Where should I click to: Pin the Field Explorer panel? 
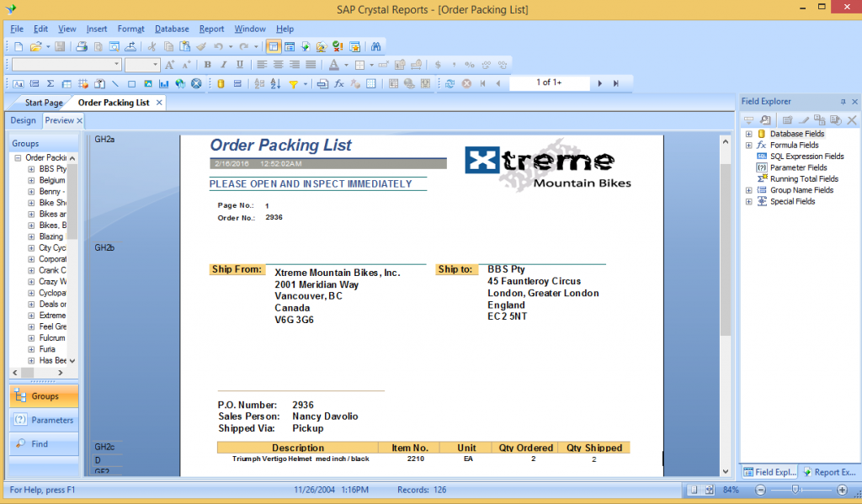[x=843, y=102]
